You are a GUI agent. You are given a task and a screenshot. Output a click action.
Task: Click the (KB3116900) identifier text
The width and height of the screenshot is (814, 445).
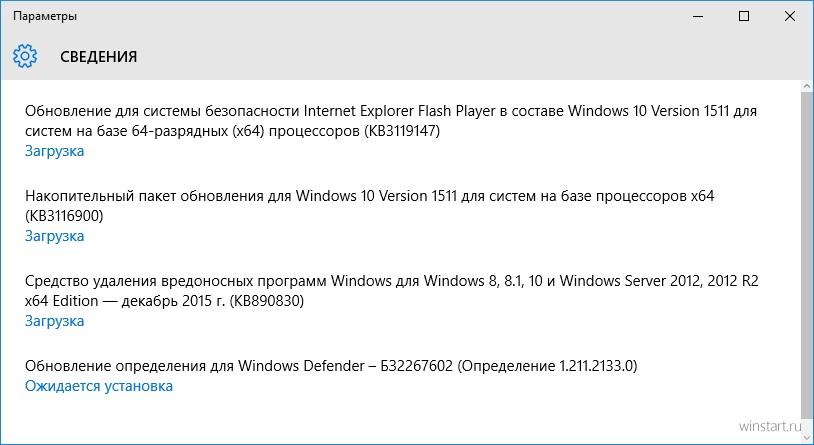click(x=64, y=215)
